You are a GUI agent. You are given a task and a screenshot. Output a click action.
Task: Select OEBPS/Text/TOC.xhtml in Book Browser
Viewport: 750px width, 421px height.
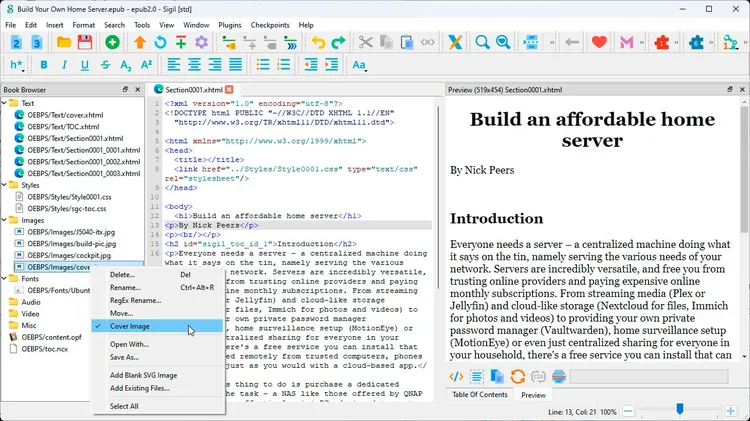(63, 127)
